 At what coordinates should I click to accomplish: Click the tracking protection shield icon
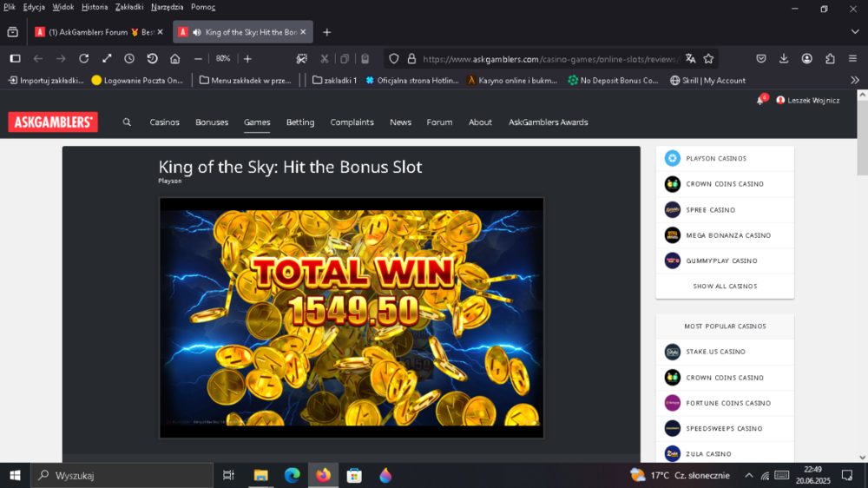pyautogui.click(x=393, y=58)
